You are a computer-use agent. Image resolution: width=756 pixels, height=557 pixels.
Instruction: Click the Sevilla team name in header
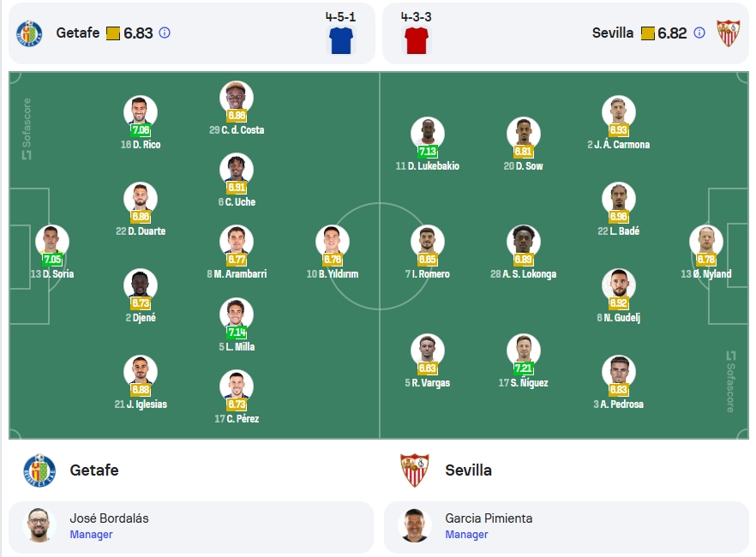tap(612, 33)
